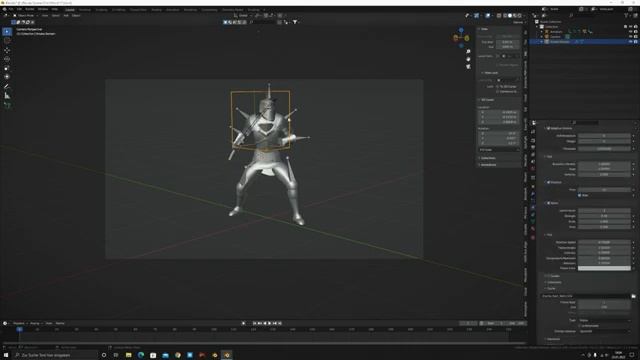Select the Transform tool
The height and width of the screenshot is (360, 640).
(7, 77)
